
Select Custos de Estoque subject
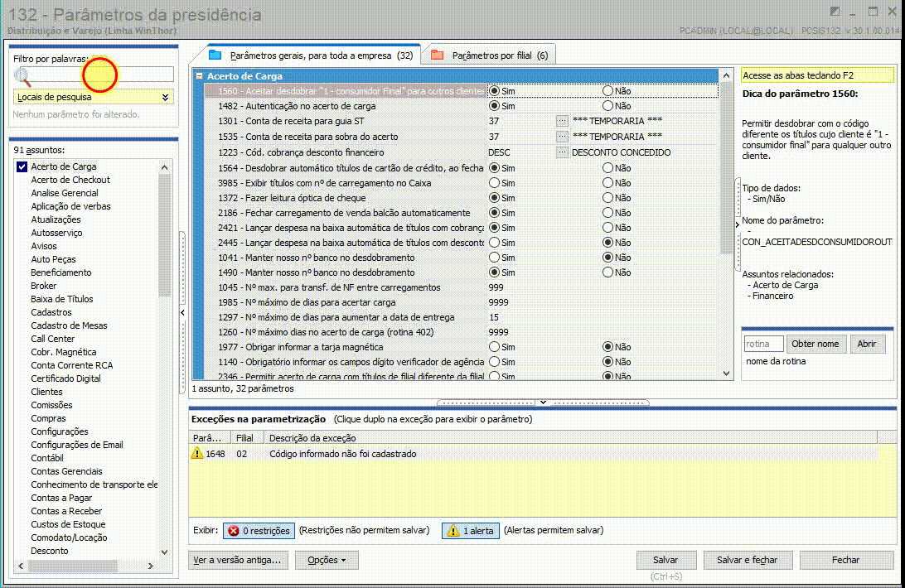tap(68, 525)
